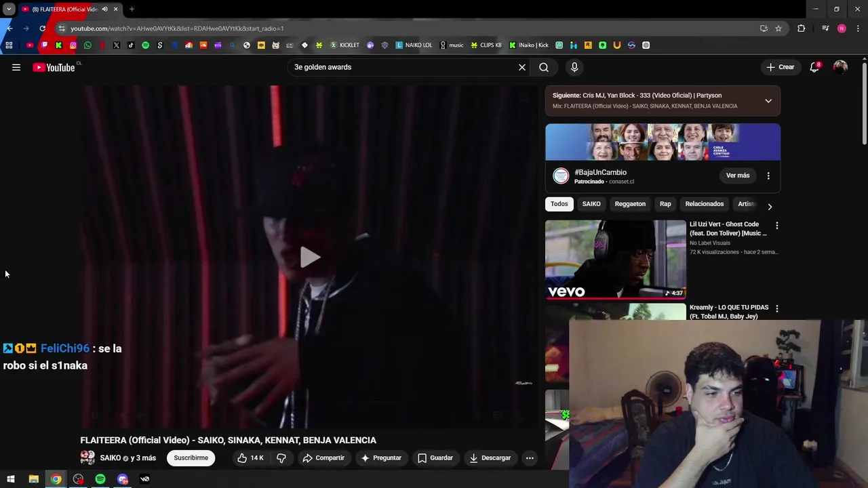
Task: Click the Suscribirme button
Action: click(x=191, y=458)
